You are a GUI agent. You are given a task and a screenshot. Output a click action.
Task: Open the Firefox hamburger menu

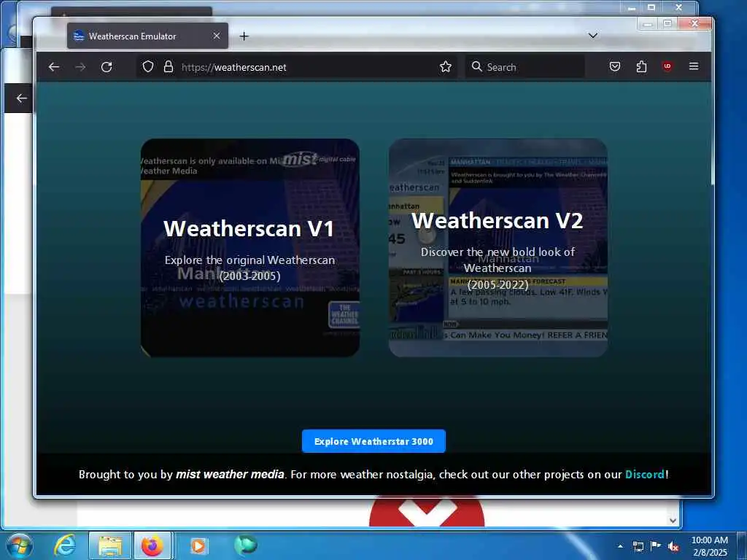694,66
